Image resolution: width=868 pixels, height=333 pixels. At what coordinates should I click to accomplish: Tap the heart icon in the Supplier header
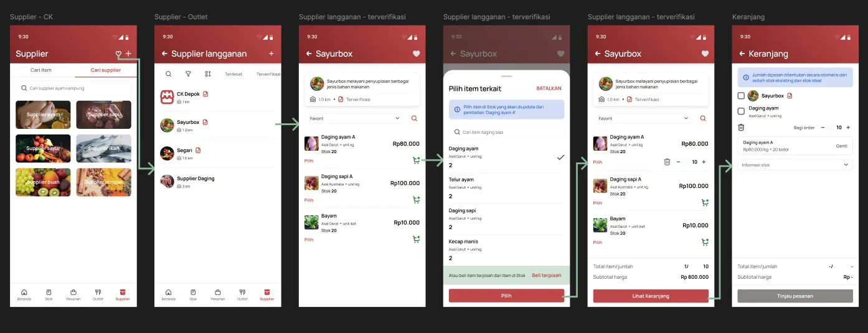tap(118, 54)
